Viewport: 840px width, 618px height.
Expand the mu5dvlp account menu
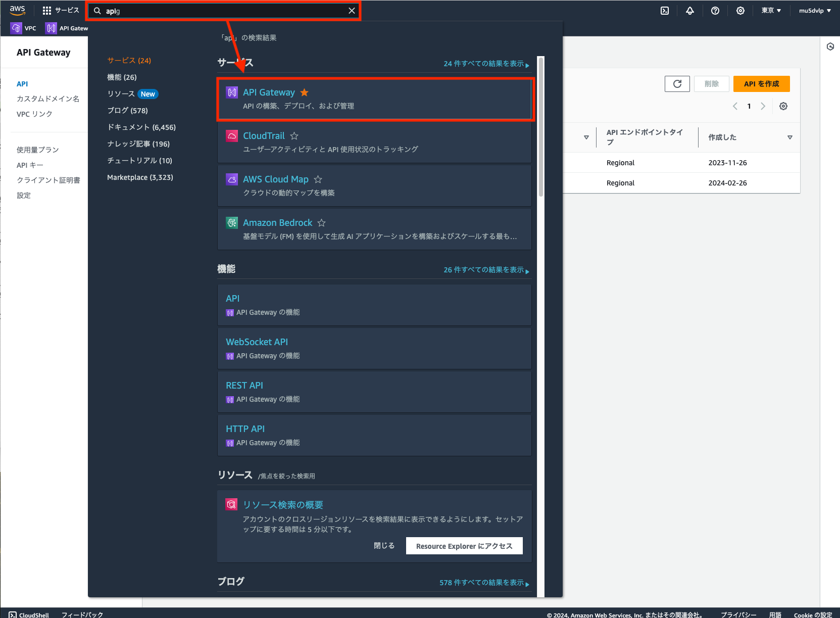tap(815, 11)
